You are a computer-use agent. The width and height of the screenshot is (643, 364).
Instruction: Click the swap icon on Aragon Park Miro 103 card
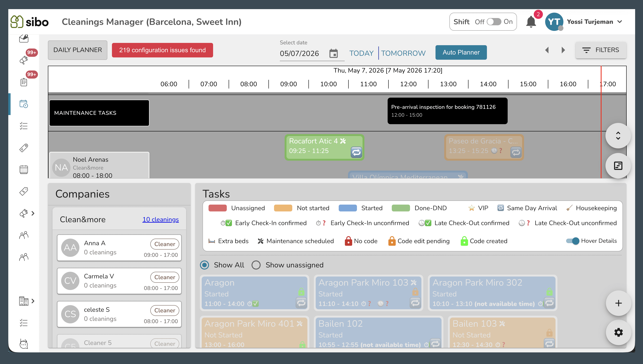coord(415,303)
